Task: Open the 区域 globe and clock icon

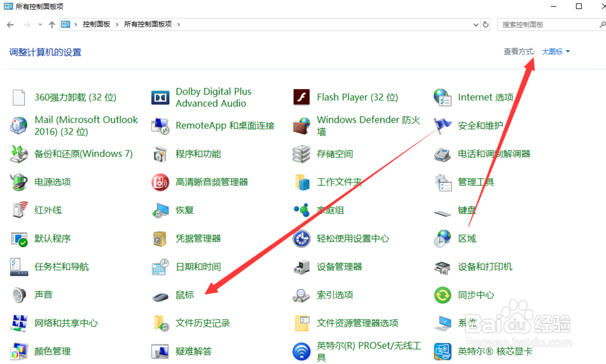Action: click(x=442, y=239)
